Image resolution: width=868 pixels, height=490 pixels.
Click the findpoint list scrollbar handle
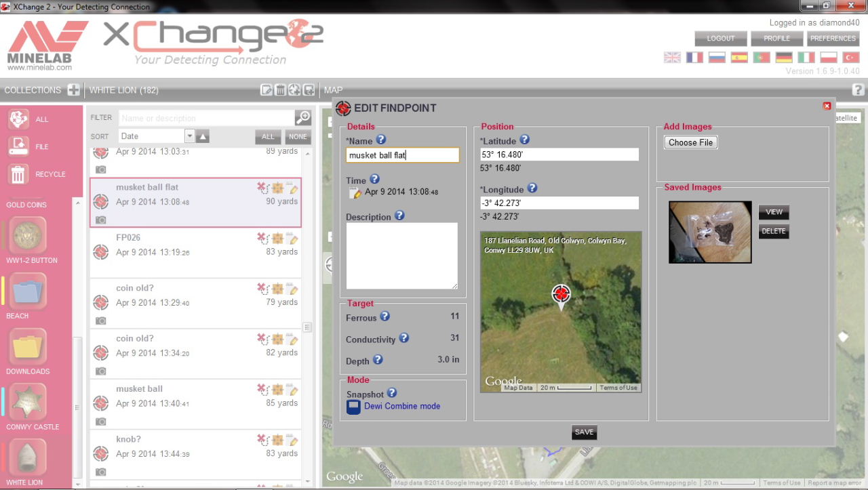(x=307, y=327)
